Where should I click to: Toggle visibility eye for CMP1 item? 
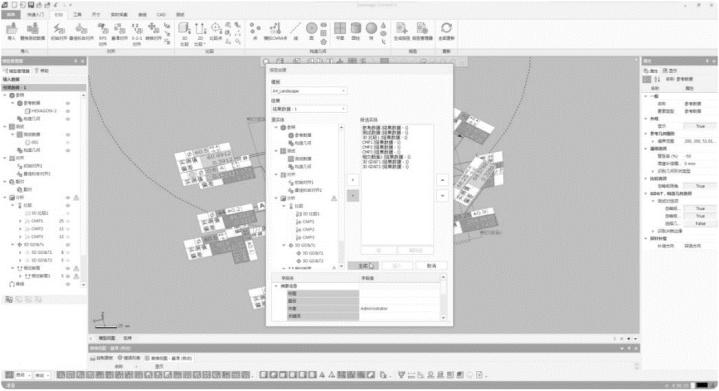tap(68, 221)
